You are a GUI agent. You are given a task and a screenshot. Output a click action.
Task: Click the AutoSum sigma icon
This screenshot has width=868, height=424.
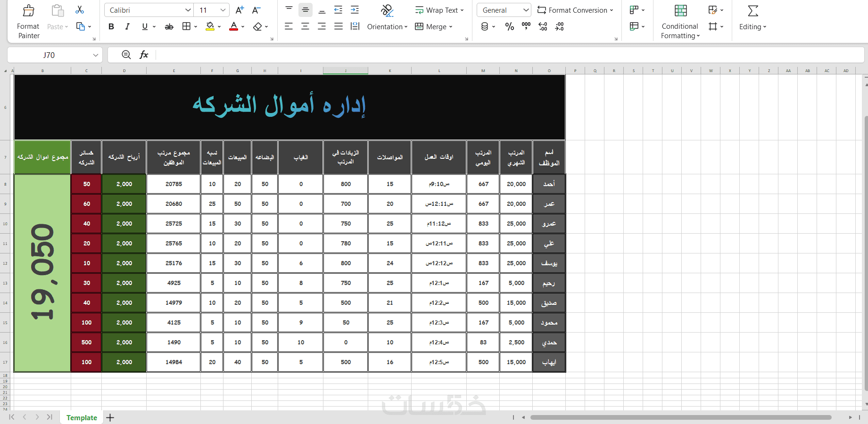click(753, 11)
